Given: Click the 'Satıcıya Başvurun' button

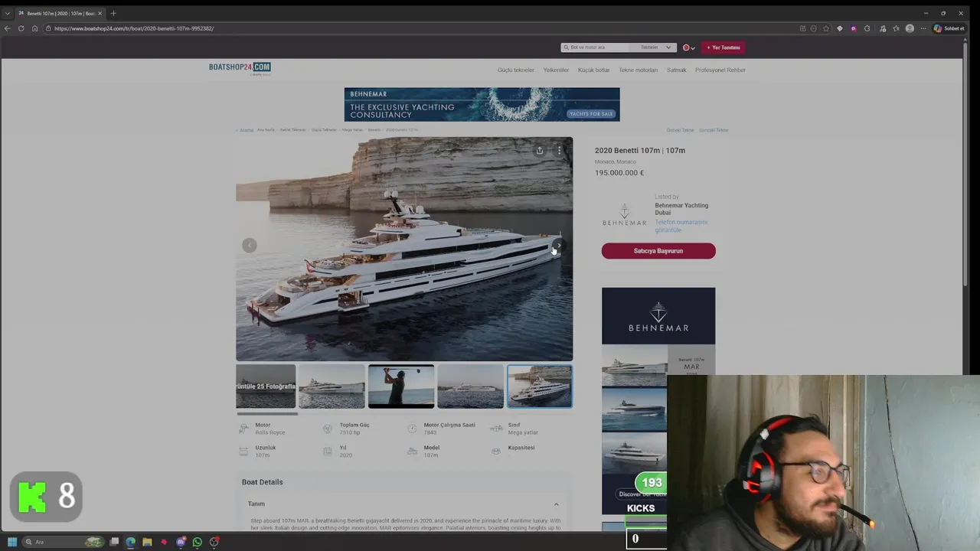Looking at the screenshot, I should 658,251.
